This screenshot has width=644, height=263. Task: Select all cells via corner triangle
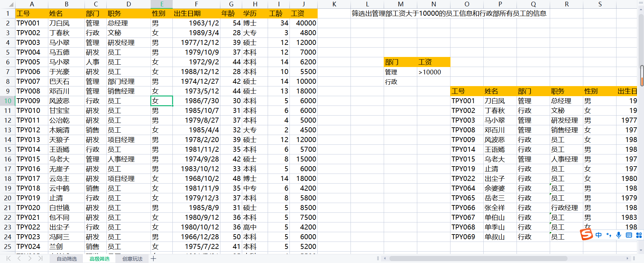[x=11, y=4]
